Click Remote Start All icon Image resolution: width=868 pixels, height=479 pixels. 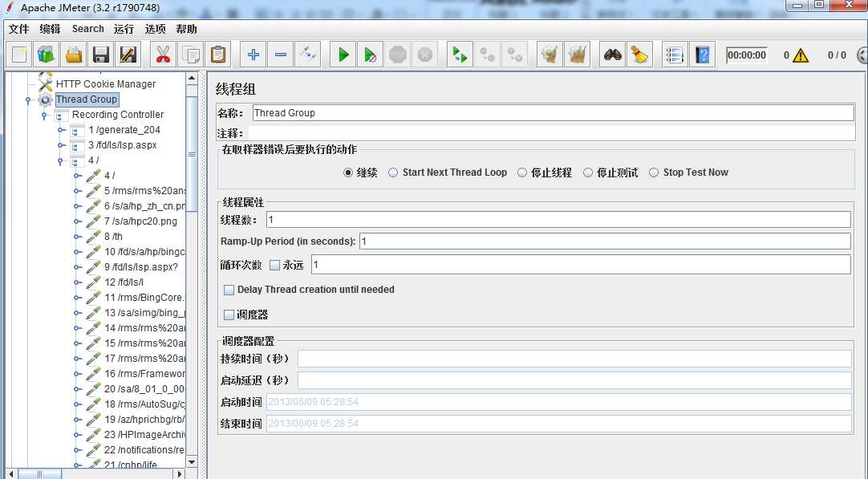[460, 55]
